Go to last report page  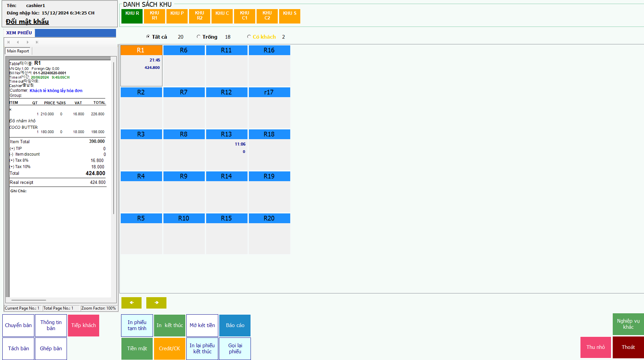(37, 42)
